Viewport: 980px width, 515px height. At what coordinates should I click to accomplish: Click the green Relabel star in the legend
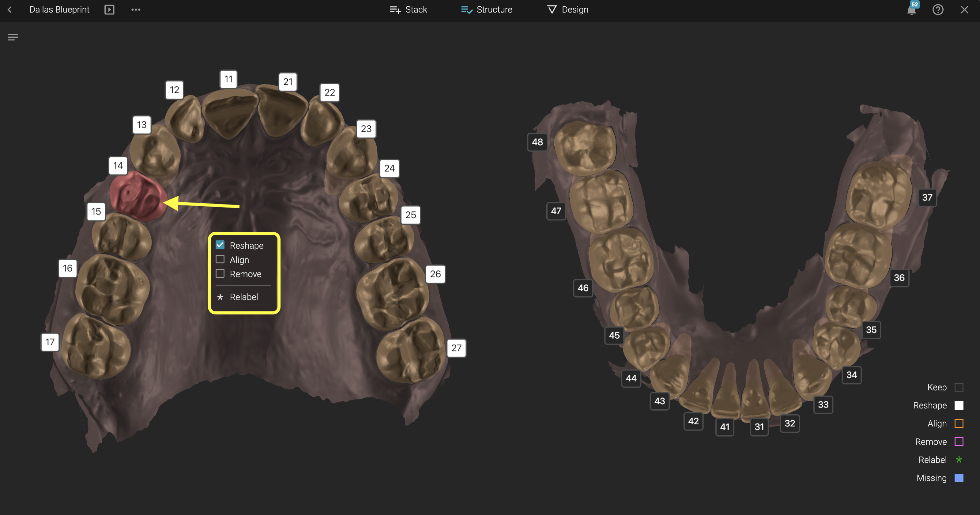click(x=959, y=460)
